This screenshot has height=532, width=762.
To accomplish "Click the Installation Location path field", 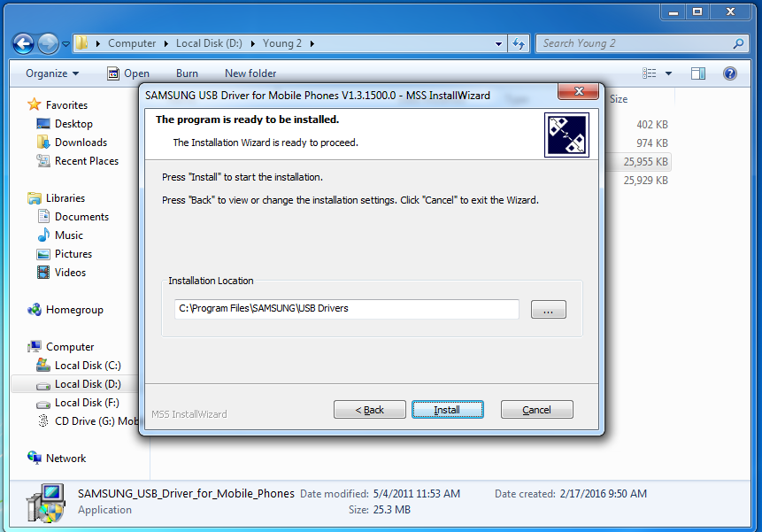I will pos(347,309).
